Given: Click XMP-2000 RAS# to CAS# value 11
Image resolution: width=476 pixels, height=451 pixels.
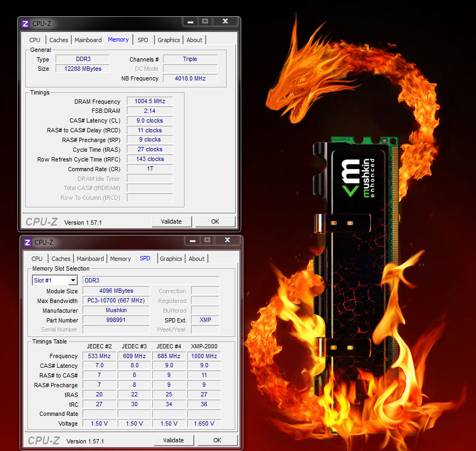Looking at the screenshot, I should (x=204, y=375).
